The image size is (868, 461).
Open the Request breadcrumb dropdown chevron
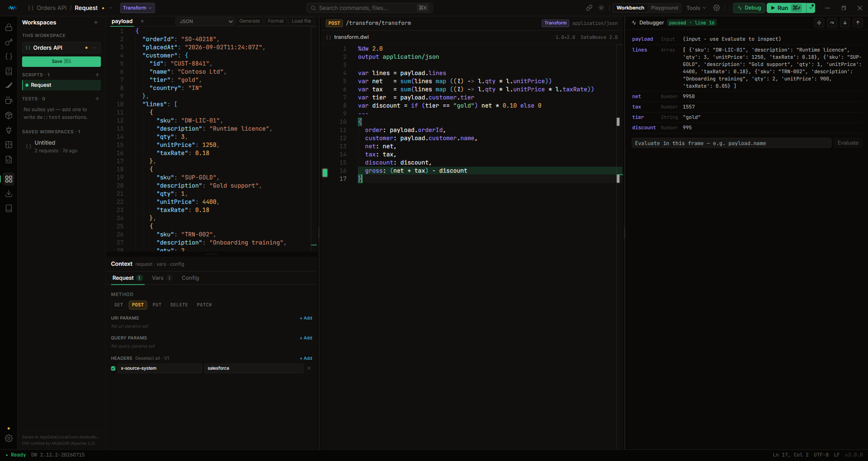point(110,8)
